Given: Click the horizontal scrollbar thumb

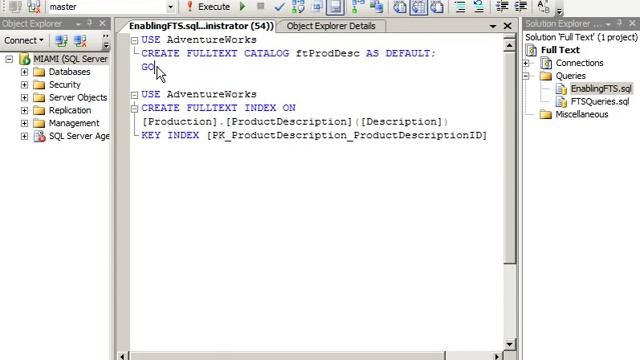Looking at the screenshot, I should click(287, 356).
